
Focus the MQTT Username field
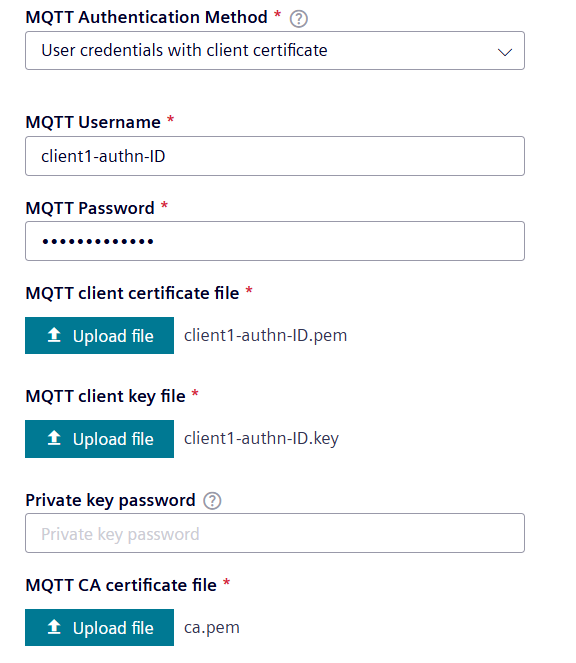275,156
